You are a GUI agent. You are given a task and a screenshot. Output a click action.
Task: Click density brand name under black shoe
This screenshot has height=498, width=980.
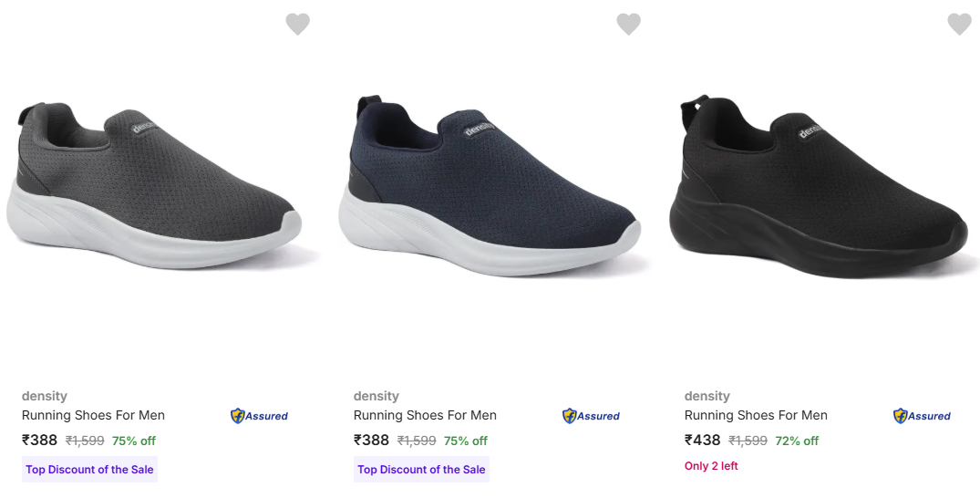pos(707,396)
